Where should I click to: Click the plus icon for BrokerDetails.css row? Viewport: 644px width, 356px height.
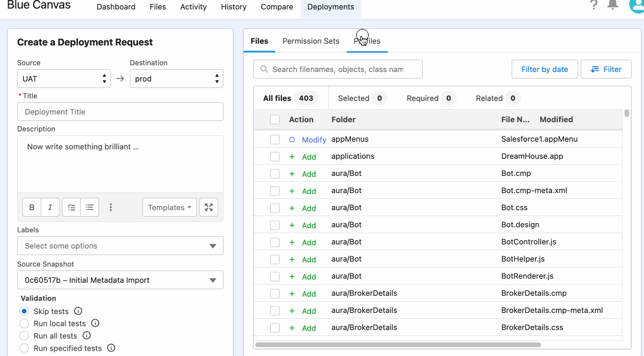[x=291, y=328]
